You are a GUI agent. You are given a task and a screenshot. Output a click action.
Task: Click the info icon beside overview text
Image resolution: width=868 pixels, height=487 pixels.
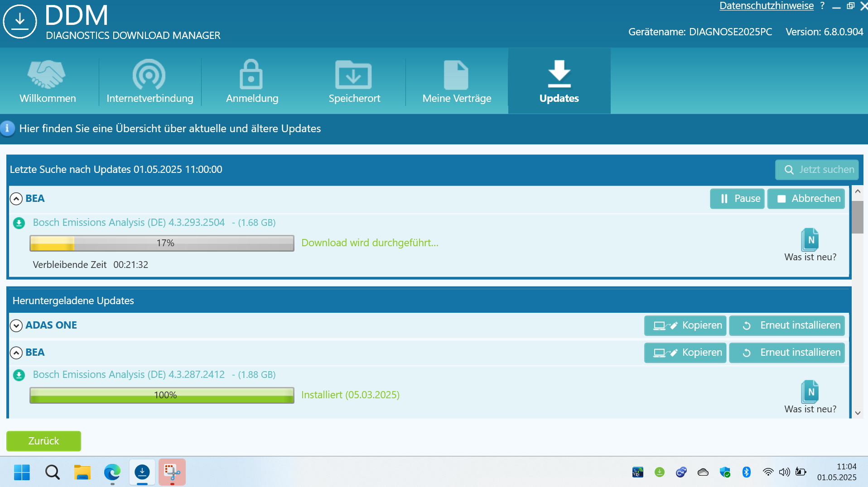pyautogui.click(x=7, y=129)
